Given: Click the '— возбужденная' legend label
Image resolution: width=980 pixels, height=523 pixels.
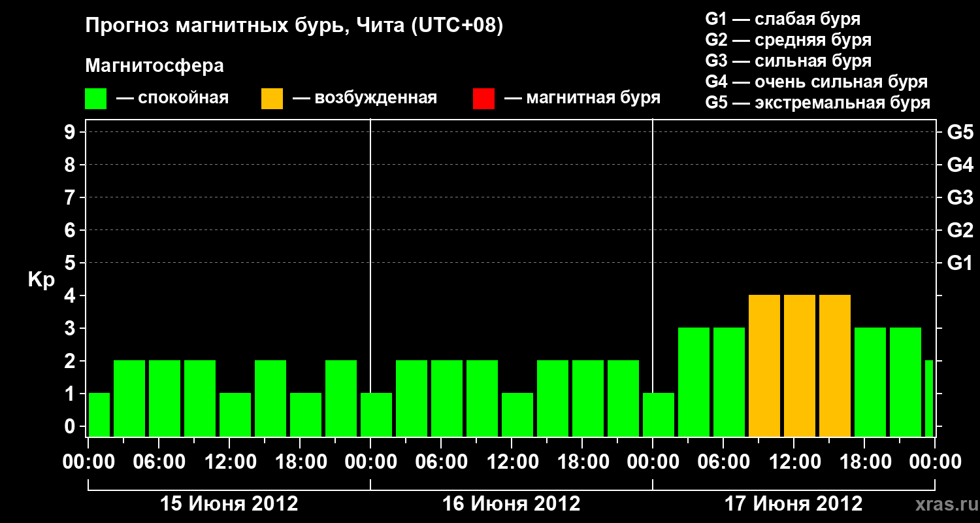Looking at the screenshot, I should [365, 99].
